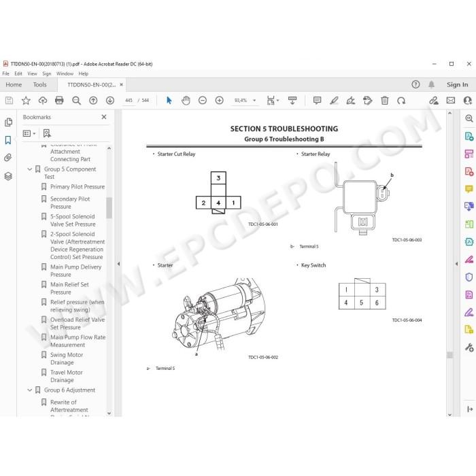Rotate the view with the rotate icon
This screenshot has height=476, width=476.
[401, 101]
